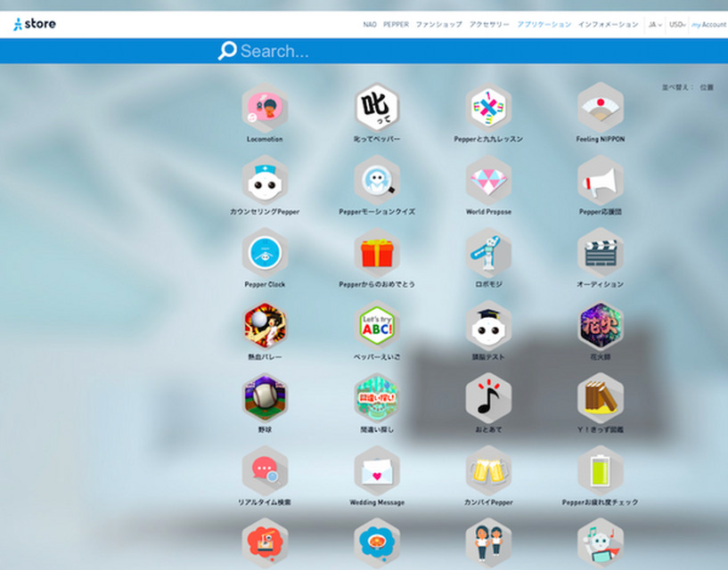
Task: Select the 叱ってペッパー app icon
Action: (x=376, y=107)
